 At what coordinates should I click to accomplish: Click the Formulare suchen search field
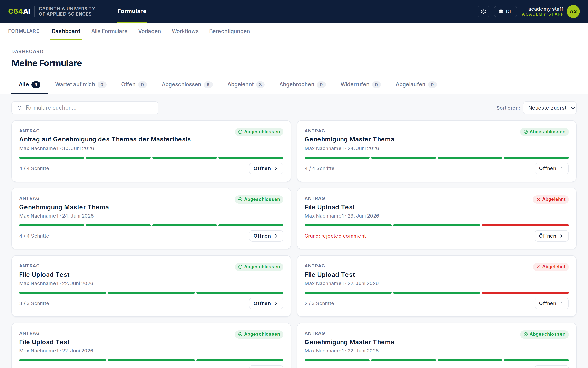click(85, 108)
